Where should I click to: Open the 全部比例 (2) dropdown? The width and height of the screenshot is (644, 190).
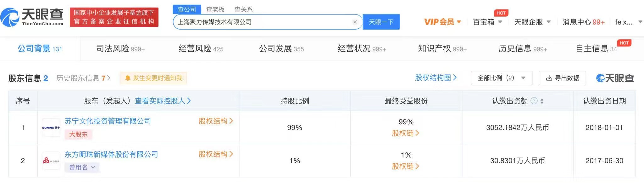(x=501, y=78)
